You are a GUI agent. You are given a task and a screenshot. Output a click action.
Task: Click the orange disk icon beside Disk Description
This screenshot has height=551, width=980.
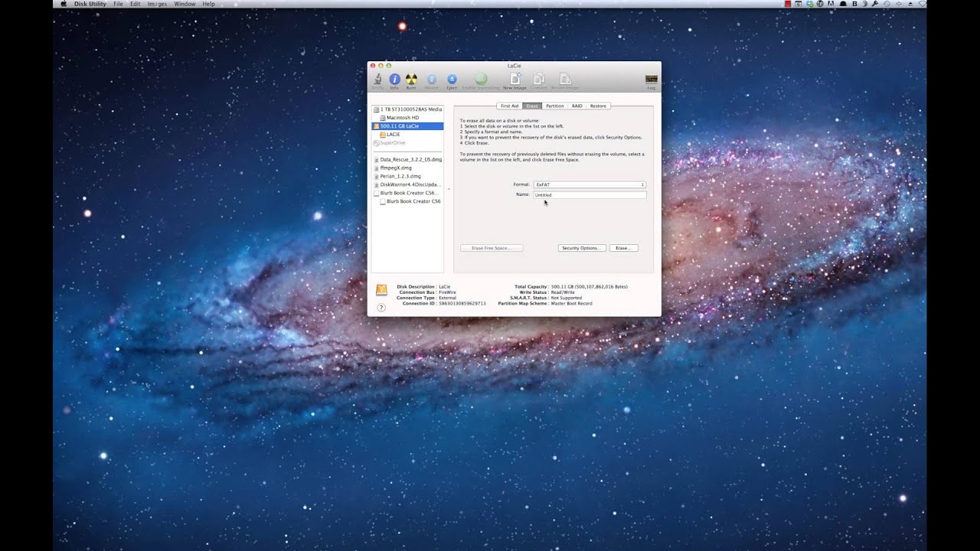click(x=381, y=290)
